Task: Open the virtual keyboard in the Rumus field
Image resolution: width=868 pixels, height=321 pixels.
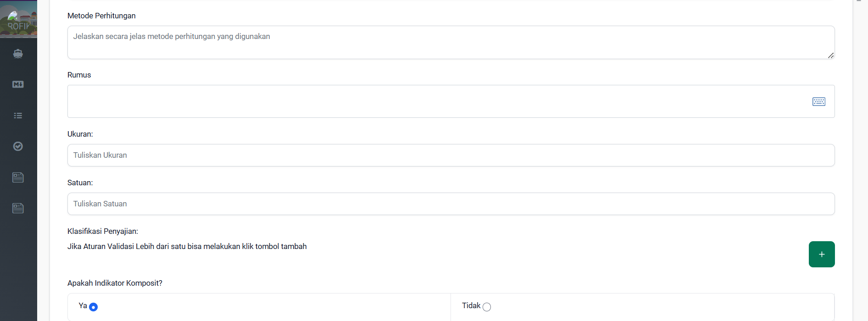Action: coord(819,101)
